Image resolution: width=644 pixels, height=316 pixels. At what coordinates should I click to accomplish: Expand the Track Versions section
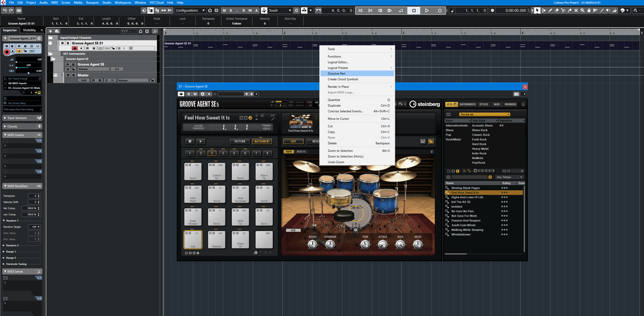(x=17, y=118)
